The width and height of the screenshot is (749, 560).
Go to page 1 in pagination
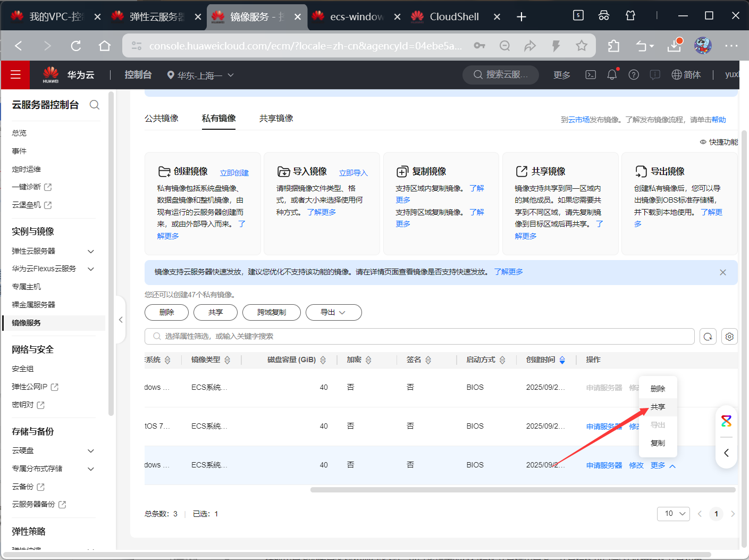pyautogui.click(x=716, y=514)
